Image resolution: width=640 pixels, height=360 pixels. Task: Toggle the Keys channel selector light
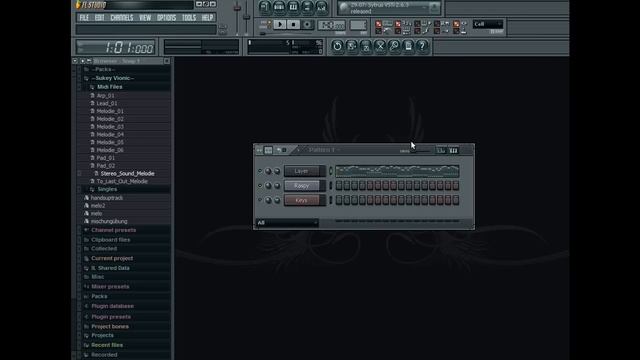pos(331,200)
